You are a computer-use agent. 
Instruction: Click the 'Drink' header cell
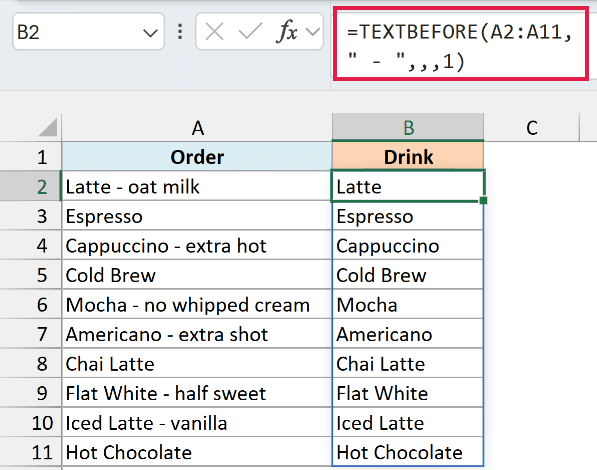pos(408,157)
